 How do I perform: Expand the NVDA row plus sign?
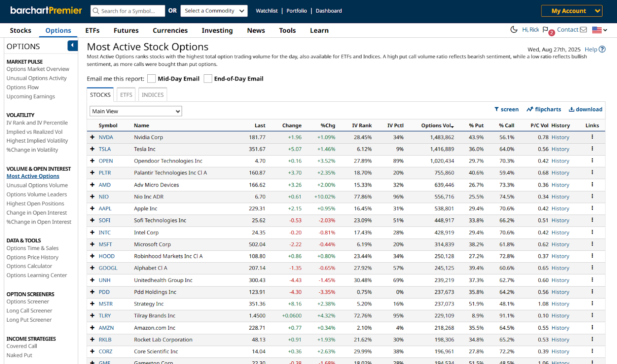tap(92, 137)
